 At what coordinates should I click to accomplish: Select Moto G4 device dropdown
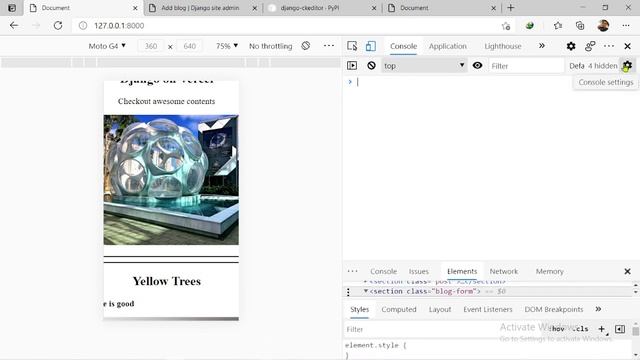pyautogui.click(x=107, y=46)
